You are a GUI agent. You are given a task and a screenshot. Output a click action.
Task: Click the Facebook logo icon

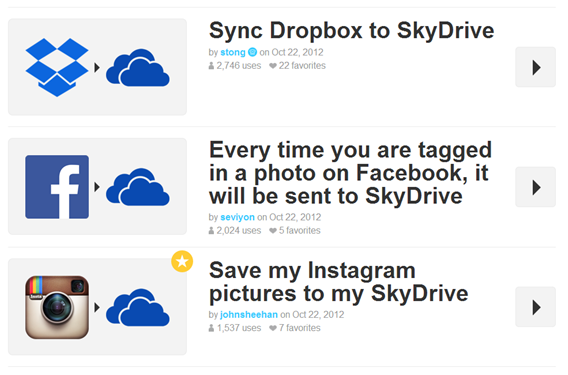point(57,187)
